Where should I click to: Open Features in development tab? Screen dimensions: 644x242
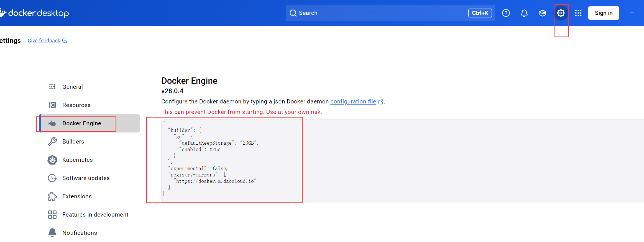tap(90, 215)
